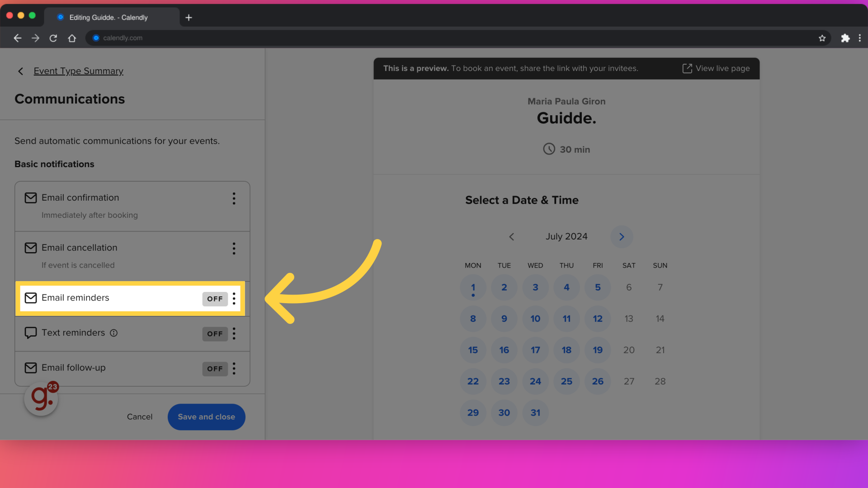Click the Email cancellation envelope icon
The height and width of the screenshot is (488, 868).
coord(30,247)
